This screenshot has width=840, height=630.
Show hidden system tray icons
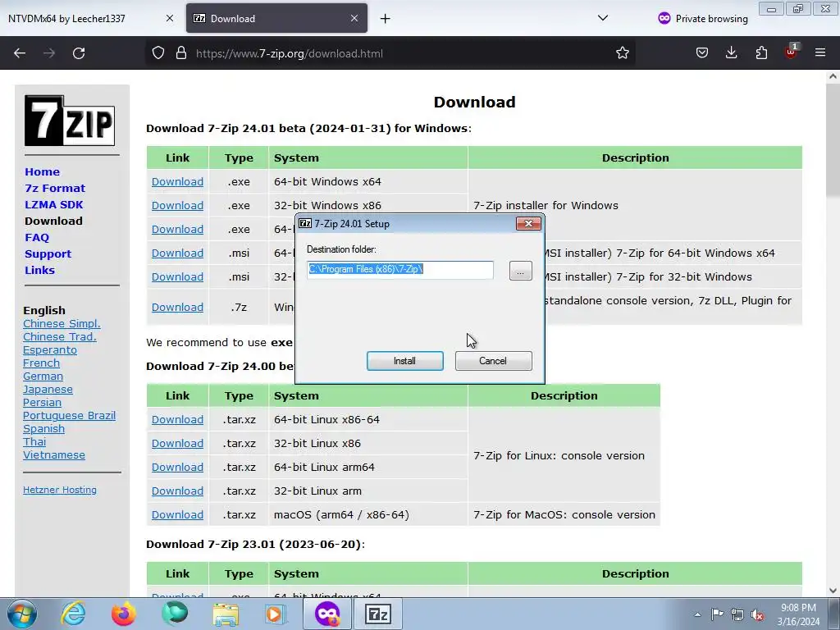point(697,614)
